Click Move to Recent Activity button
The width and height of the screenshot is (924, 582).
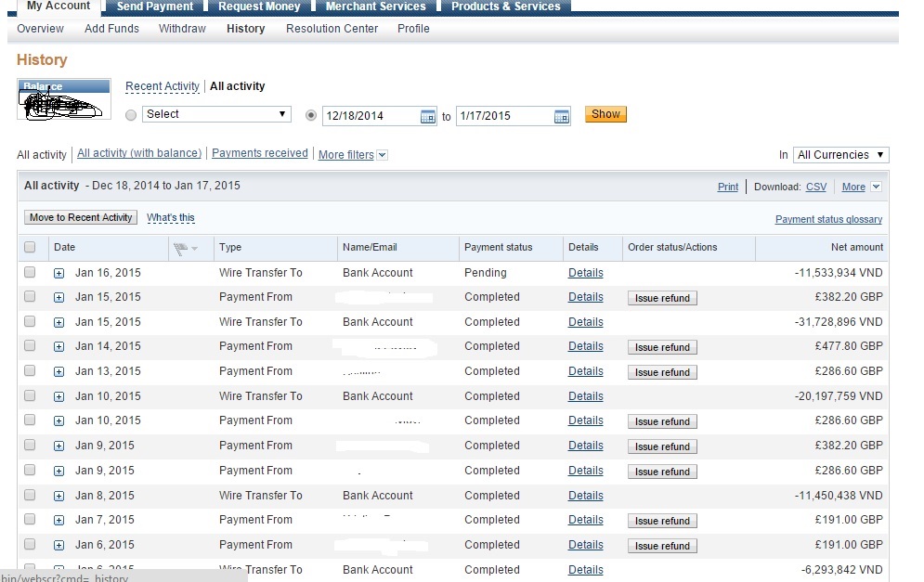[81, 217]
